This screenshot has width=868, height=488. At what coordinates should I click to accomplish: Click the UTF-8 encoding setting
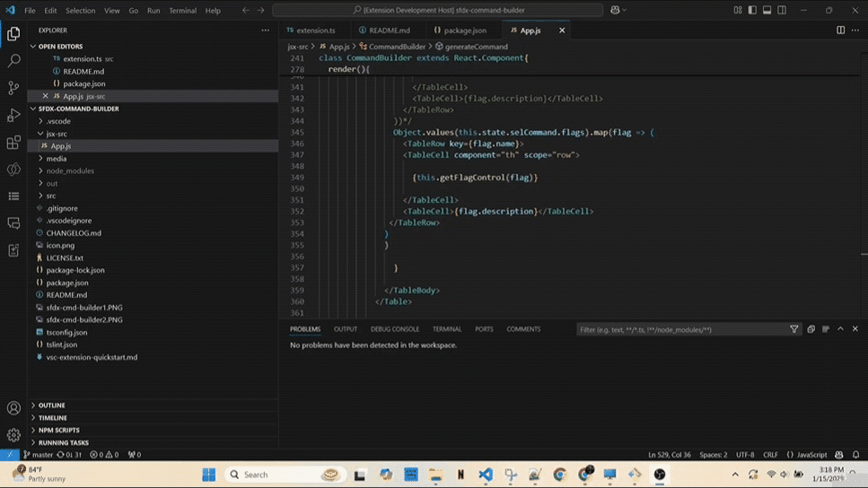(x=745, y=455)
